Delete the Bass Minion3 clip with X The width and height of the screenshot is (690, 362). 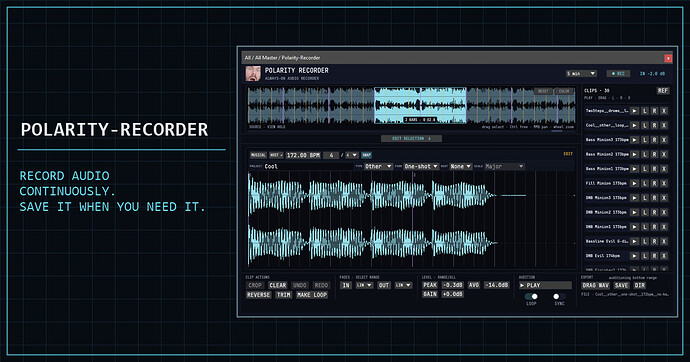664,140
